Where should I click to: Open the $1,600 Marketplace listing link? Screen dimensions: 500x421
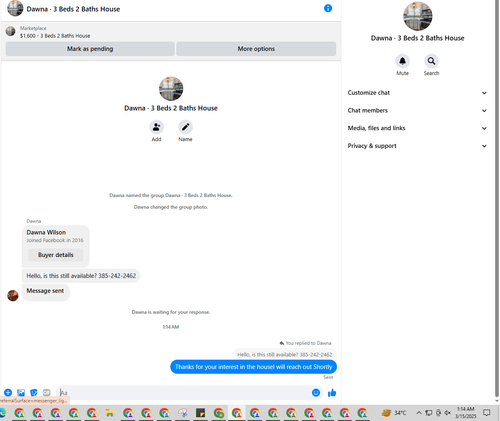click(x=55, y=36)
